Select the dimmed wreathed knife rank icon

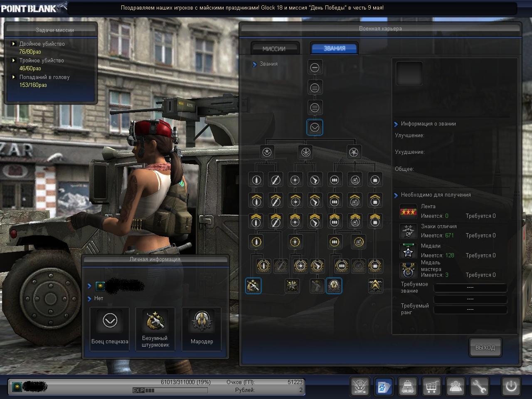280,266
